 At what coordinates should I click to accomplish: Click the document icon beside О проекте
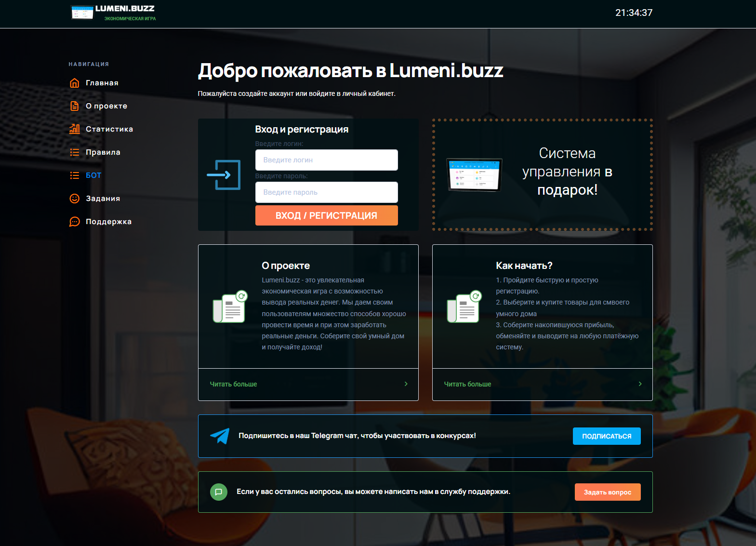coord(74,106)
